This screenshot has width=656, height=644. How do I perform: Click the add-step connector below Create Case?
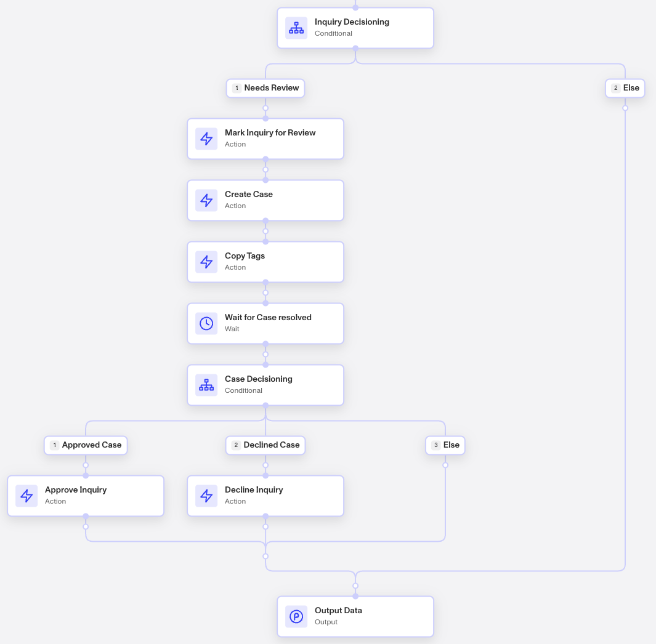(265, 231)
